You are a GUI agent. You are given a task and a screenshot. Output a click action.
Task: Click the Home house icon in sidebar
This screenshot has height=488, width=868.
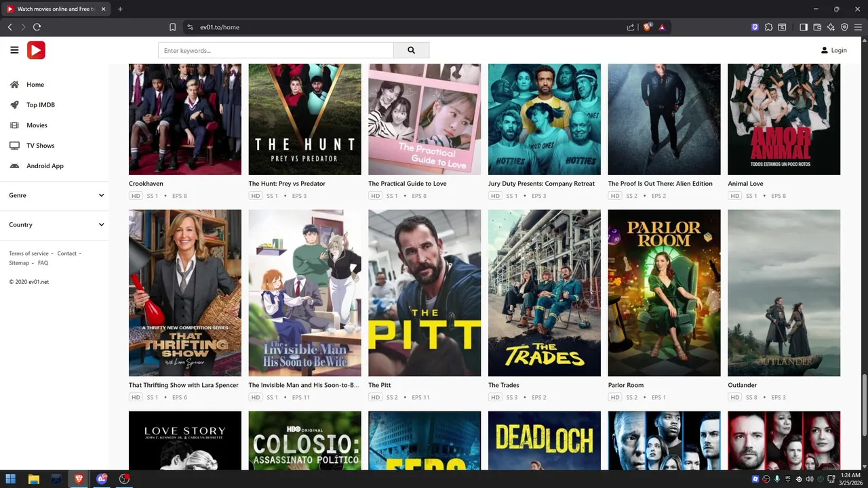point(14,85)
